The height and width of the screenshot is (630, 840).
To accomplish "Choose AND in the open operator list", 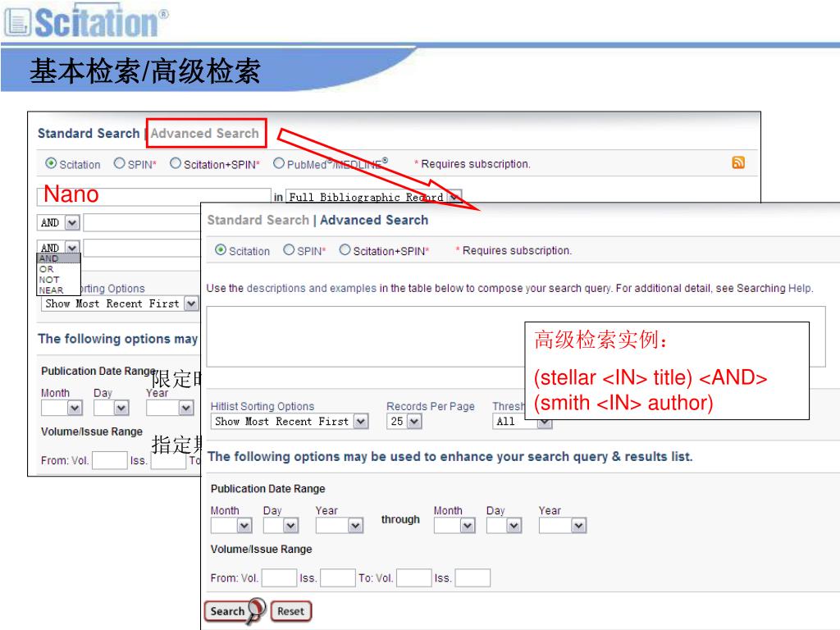I will [x=58, y=258].
